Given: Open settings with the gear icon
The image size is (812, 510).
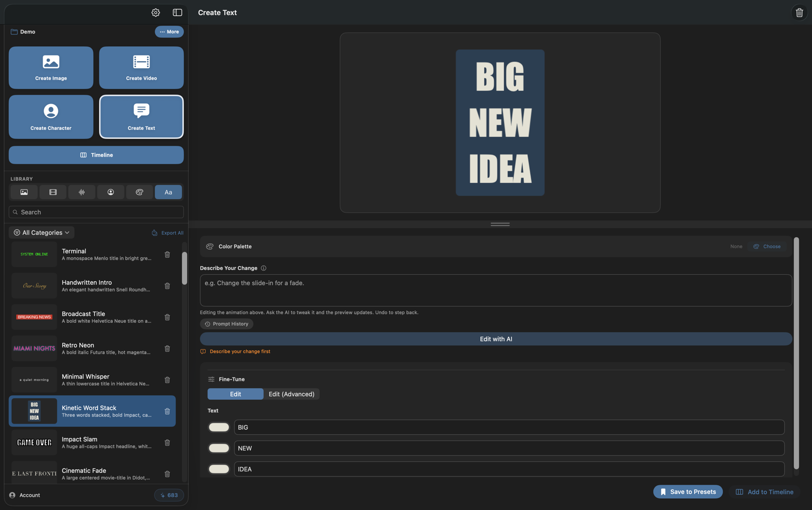Looking at the screenshot, I should pyautogui.click(x=156, y=13).
